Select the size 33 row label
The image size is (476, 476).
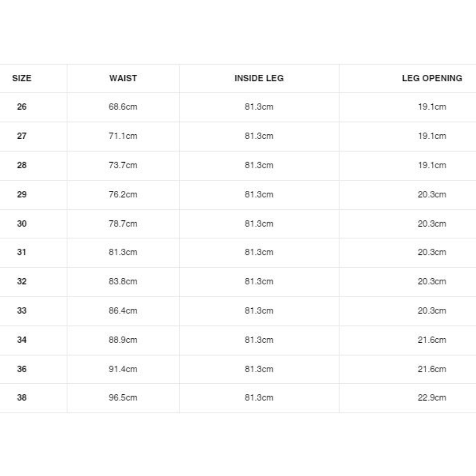pyautogui.click(x=22, y=311)
